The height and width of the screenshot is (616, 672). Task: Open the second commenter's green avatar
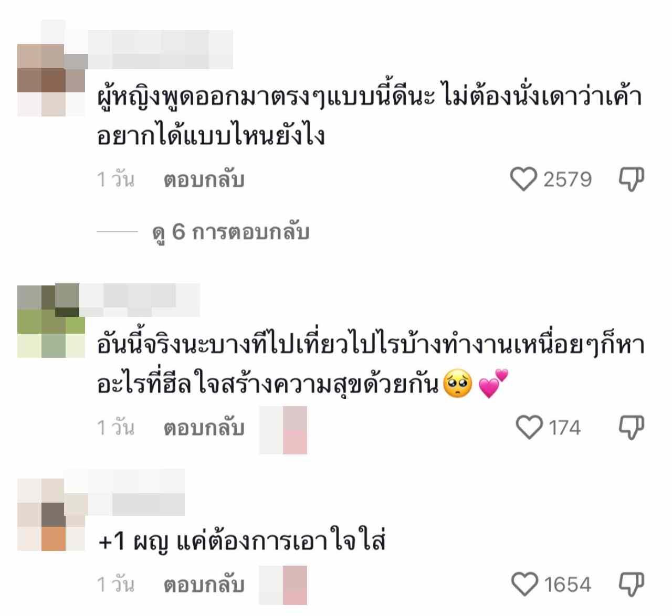[51, 321]
